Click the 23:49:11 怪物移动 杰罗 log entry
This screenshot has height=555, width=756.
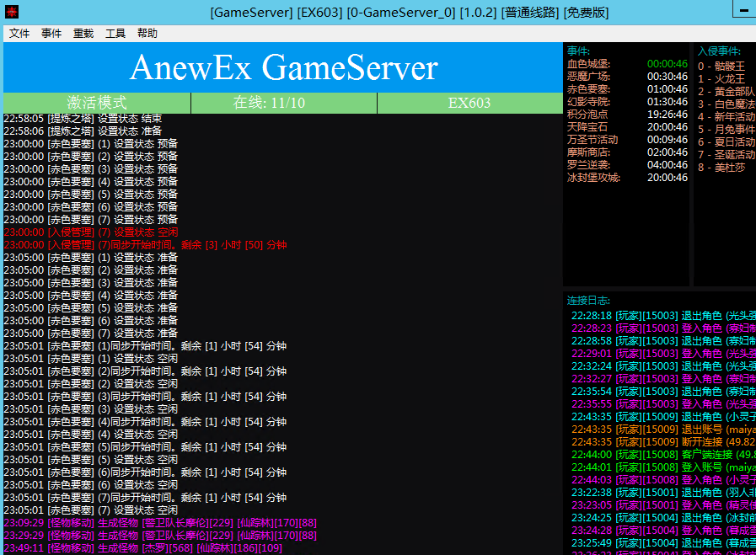click(143, 547)
